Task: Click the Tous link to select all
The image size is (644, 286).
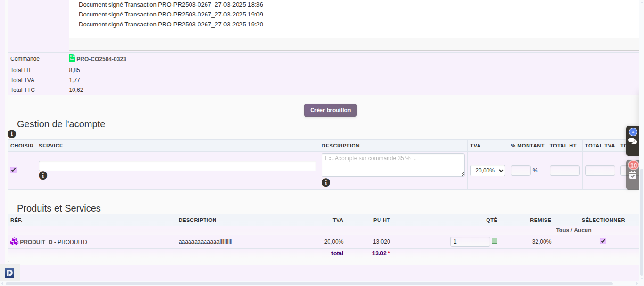Action: coord(563,230)
